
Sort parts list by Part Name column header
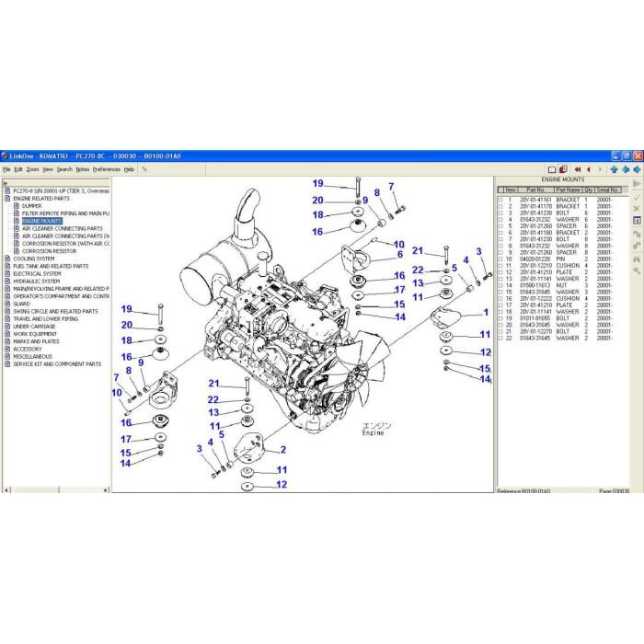point(568,190)
